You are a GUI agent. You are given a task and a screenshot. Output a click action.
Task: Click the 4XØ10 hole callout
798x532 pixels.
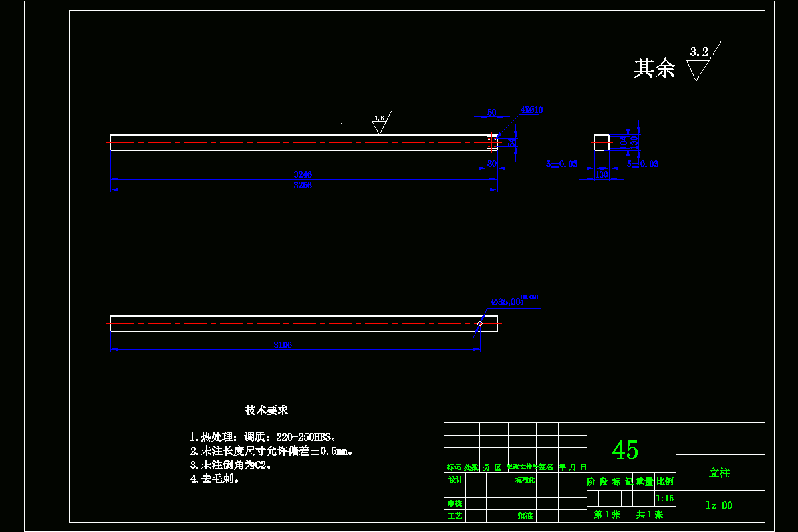tap(531, 110)
